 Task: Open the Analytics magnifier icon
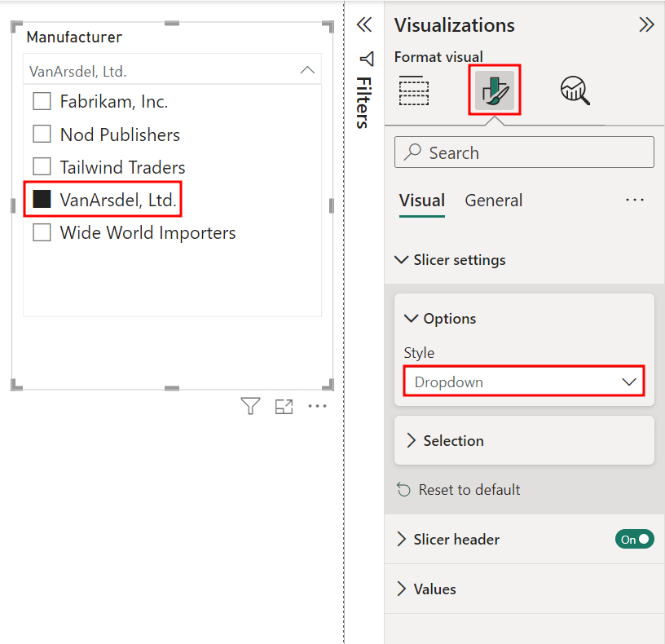pyautogui.click(x=575, y=90)
